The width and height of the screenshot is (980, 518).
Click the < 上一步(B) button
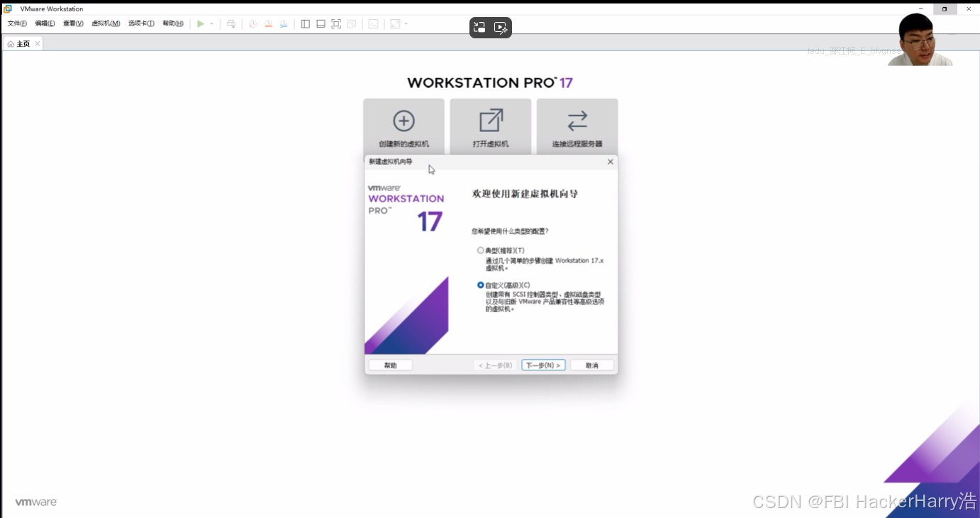(495, 365)
